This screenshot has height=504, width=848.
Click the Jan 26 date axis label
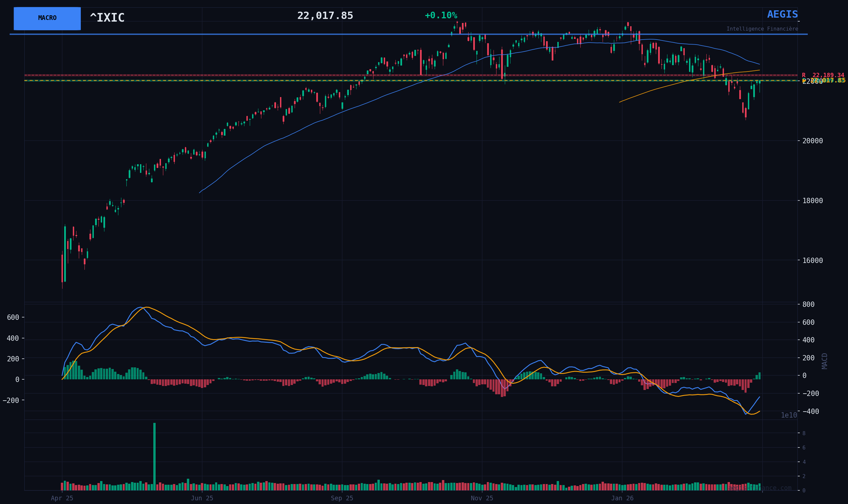tap(622, 498)
